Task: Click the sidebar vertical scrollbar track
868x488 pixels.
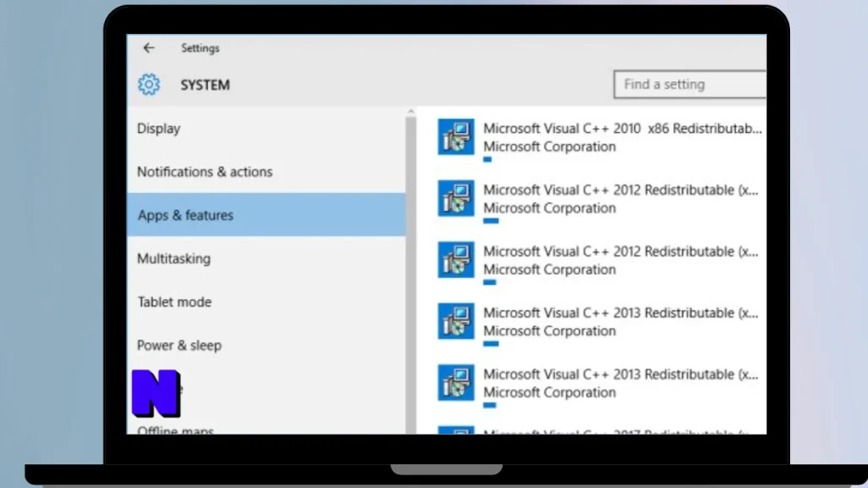Action: [x=411, y=275]
